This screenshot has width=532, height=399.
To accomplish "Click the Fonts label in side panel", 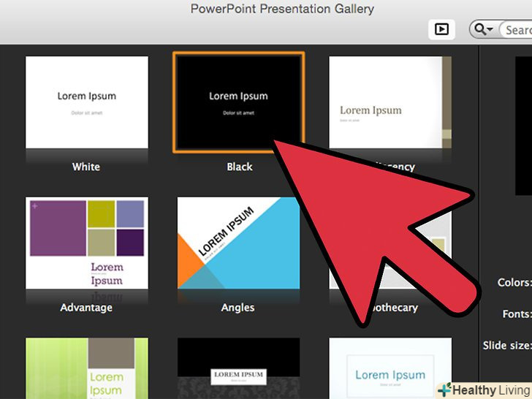I will pyautogui.click(x=517, y=313).
